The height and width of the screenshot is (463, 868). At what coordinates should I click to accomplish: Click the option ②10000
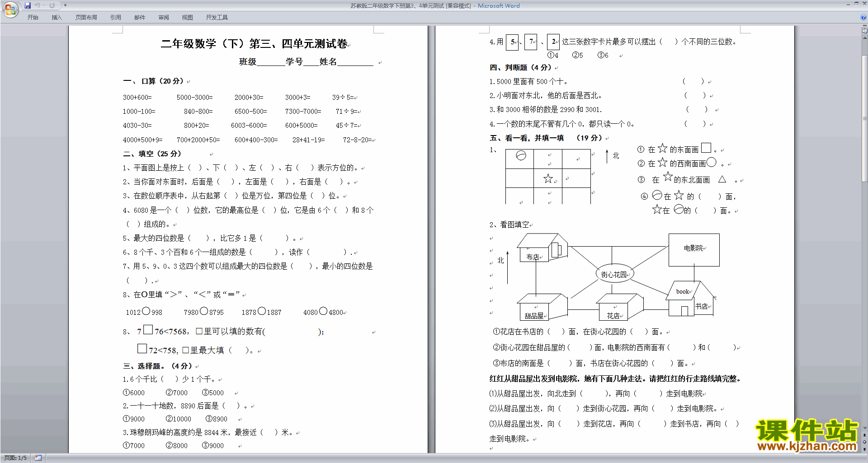click(179, 419)
